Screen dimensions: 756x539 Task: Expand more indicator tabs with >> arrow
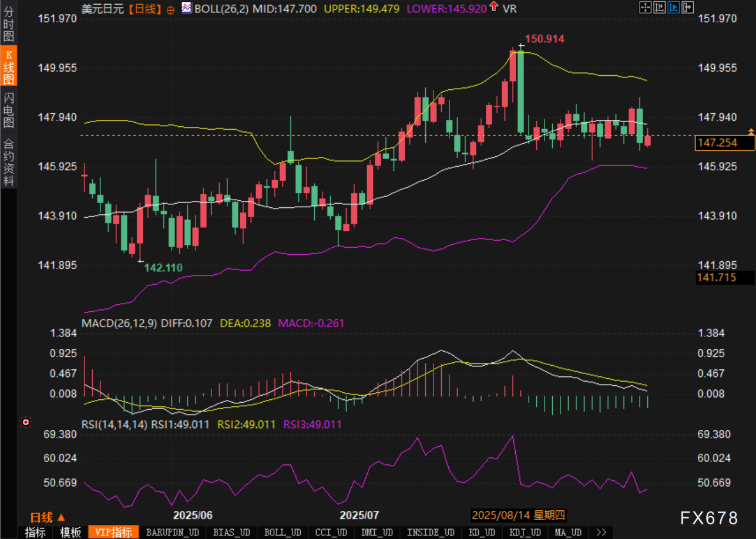[x=601, y=533]
